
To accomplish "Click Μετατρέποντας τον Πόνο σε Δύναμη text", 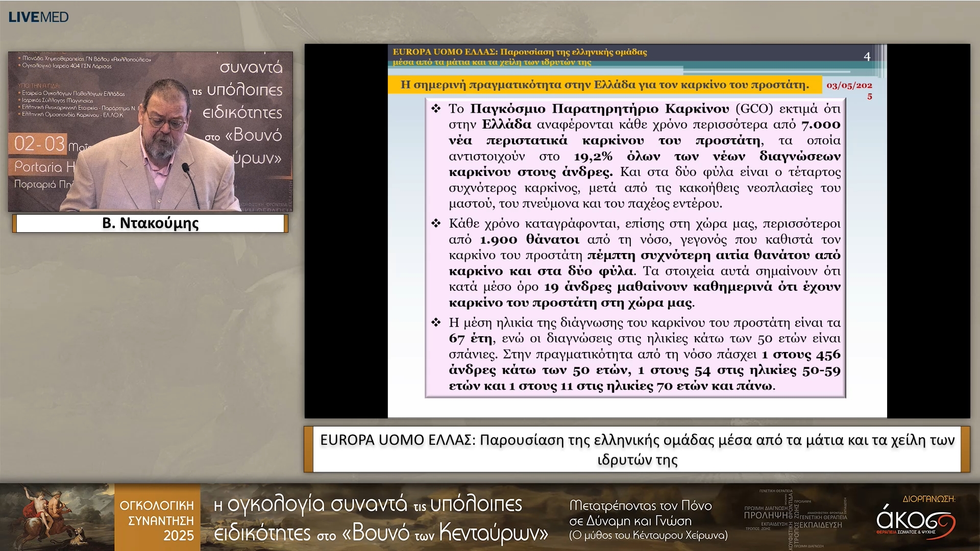I will (x=648, y=520).
